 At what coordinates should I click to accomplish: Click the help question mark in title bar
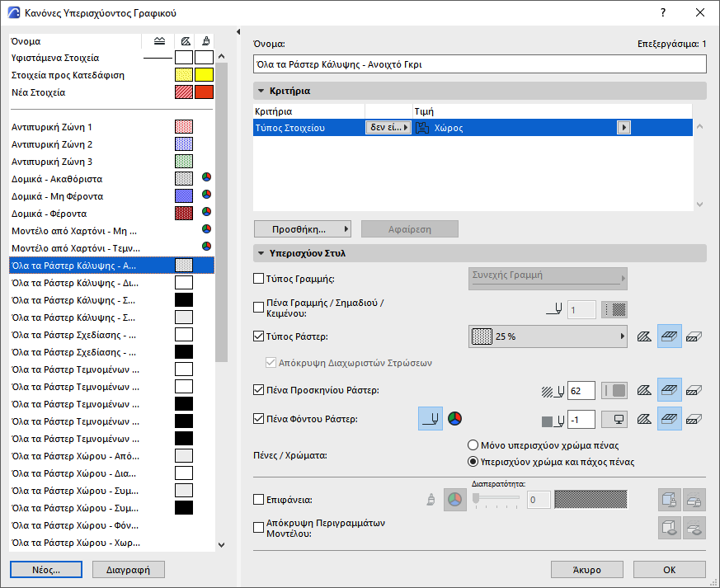point(663,13)
